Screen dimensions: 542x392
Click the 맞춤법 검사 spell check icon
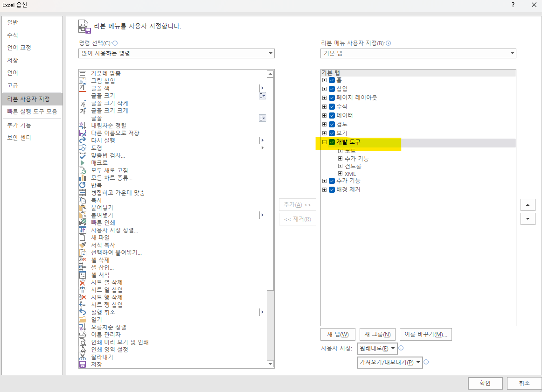click(82, 155)
